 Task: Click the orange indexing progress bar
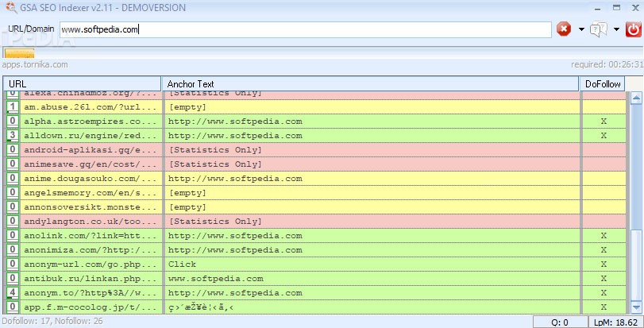click(x=19, y=52)
